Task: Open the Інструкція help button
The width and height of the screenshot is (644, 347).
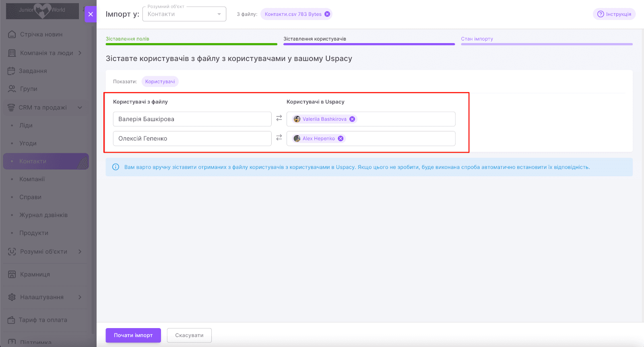Action: [614, 14]
